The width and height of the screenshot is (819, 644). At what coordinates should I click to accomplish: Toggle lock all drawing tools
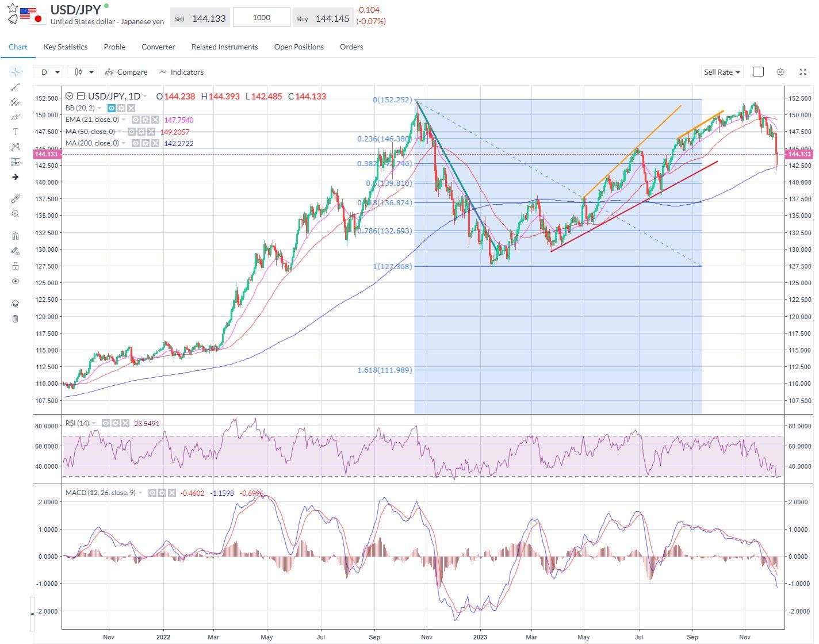coord(16,266)
